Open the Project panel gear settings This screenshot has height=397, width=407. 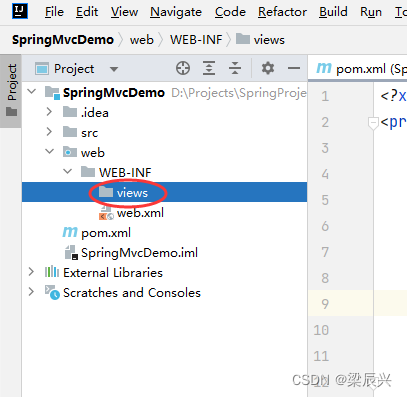click(x=268, y=68)
